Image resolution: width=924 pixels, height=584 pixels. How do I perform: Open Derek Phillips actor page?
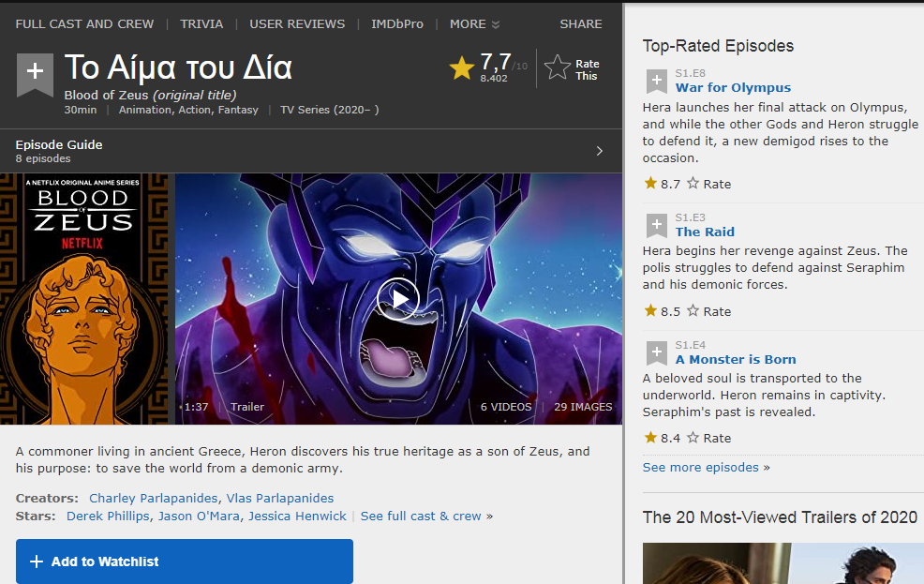tap(108, 517)
